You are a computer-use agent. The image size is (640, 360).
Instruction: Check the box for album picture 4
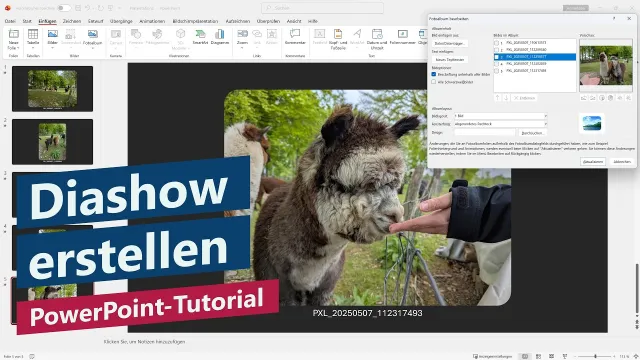tap(497, 64)
